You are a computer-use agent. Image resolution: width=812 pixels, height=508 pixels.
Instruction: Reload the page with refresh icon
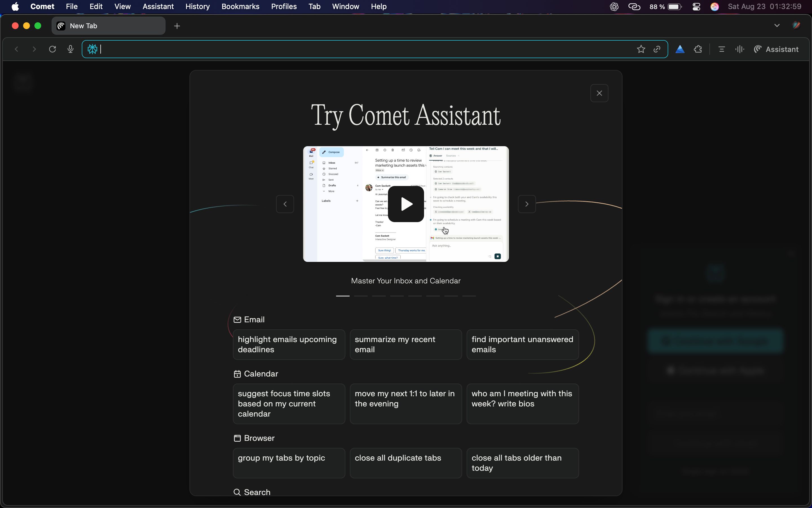point(52,49)
